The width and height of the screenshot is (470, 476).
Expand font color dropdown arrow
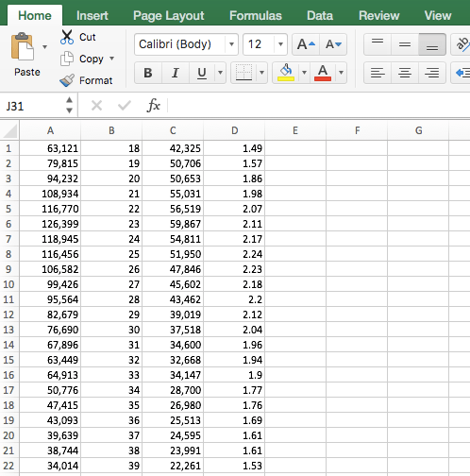341,73
